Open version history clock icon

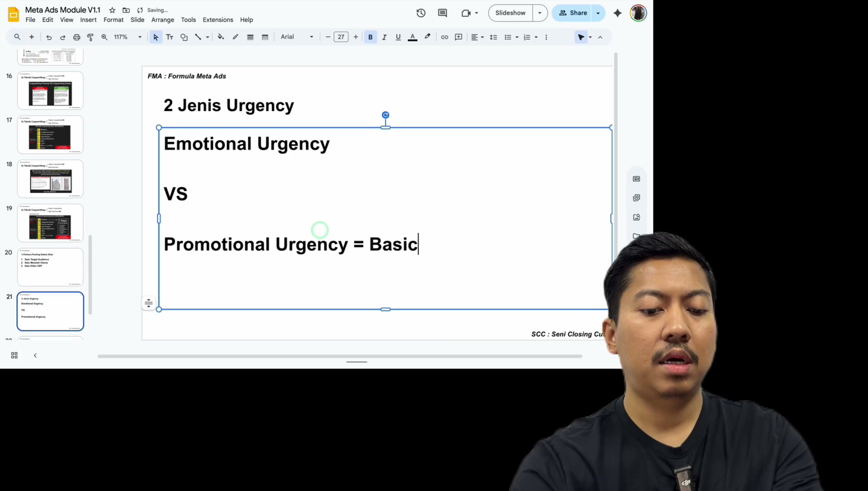point(421,13)
